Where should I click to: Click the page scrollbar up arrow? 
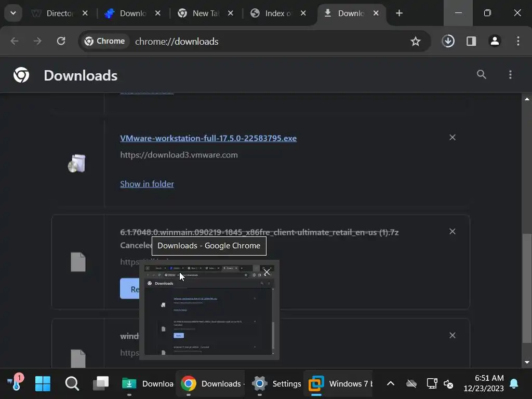pyautogui.click(x=527, y=99)
